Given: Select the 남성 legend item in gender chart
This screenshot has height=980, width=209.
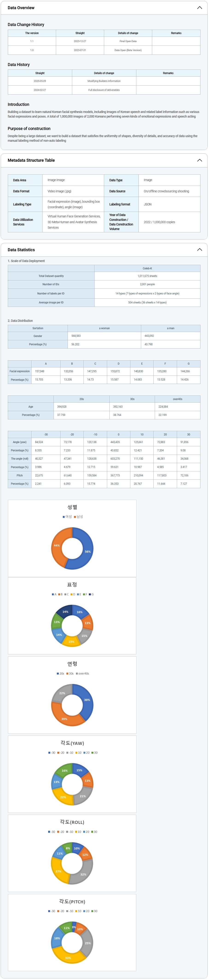Looking at the screenshot, I should tap(79, 517).
